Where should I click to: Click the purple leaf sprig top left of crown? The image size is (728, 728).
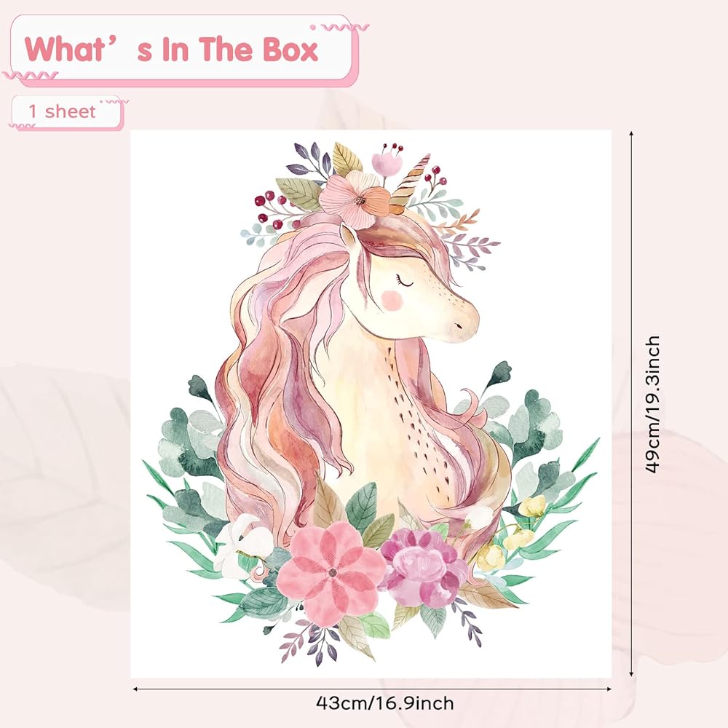pyautogui.click(x=308, y=160)
